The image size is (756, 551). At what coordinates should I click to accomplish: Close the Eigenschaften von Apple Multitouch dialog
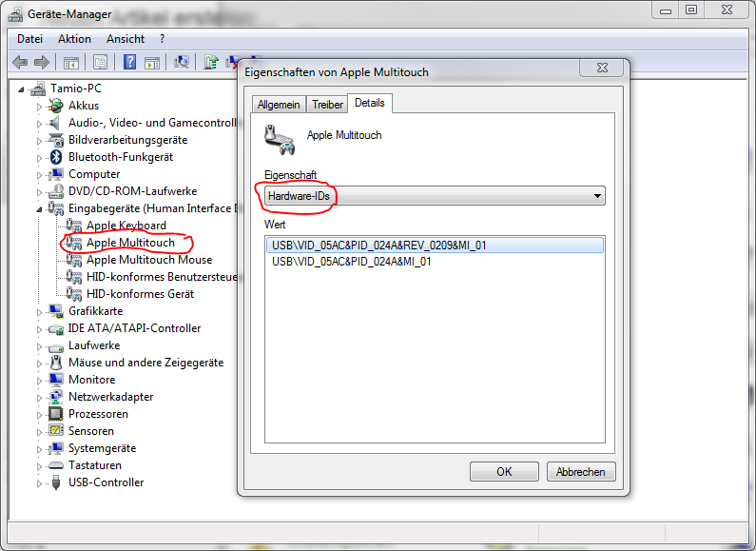(x=602, y=68)
